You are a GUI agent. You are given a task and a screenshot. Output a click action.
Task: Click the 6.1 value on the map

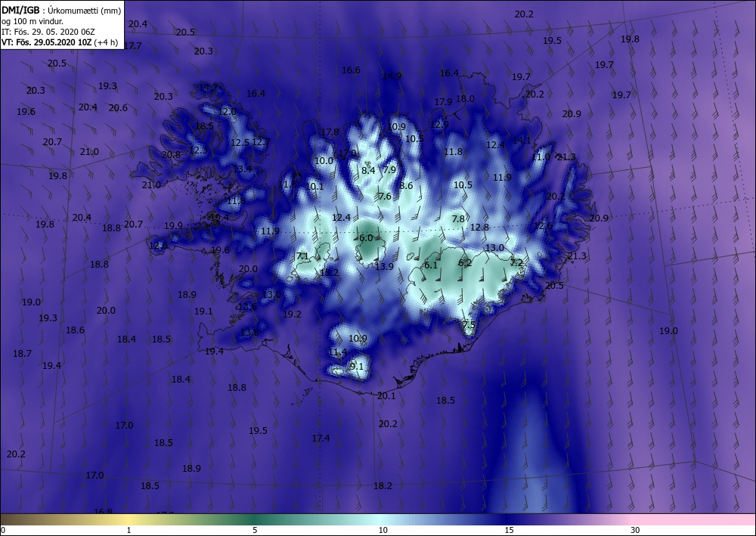pos(431,265)
